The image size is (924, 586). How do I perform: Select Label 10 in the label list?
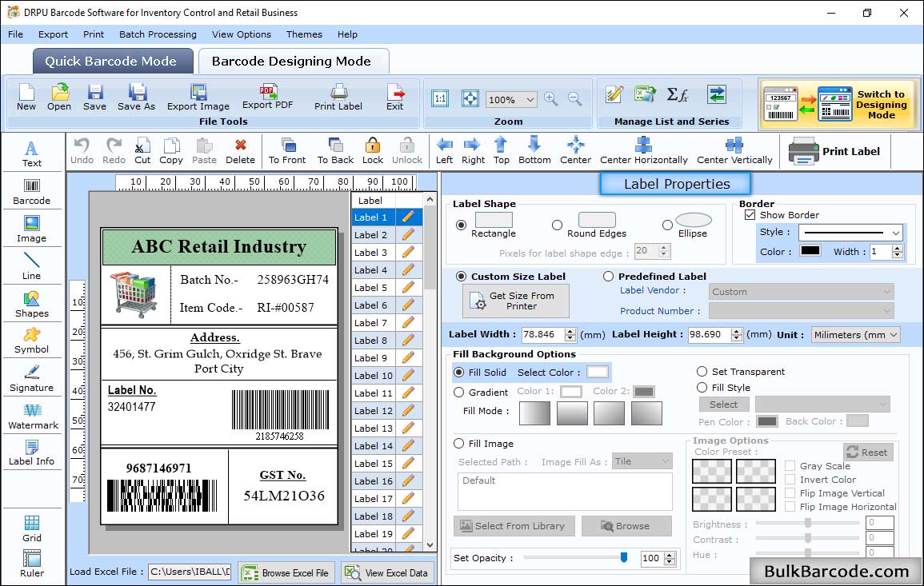[x=373, y=375]
